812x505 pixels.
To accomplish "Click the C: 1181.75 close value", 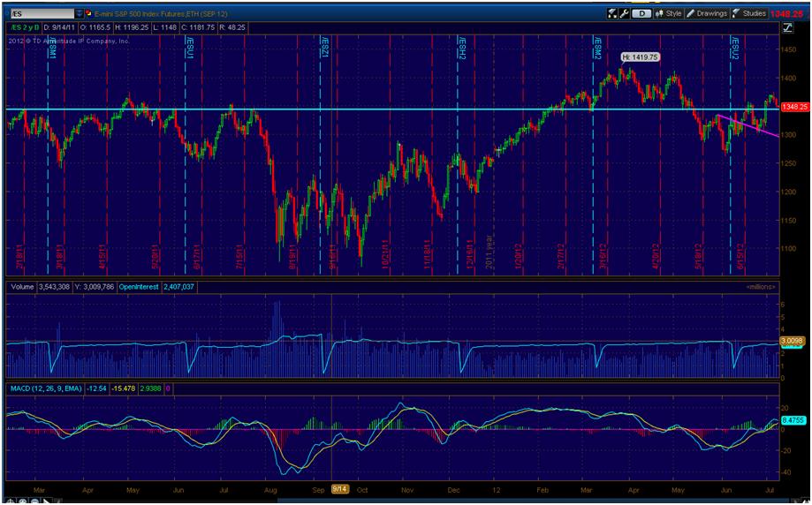I will (x=197, y=27).
